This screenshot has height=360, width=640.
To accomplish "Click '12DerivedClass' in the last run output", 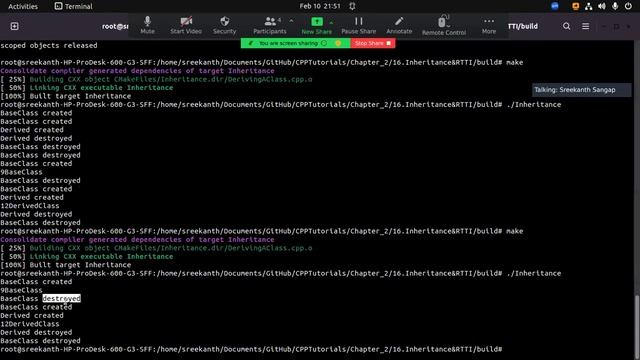I will coord(30,324).
